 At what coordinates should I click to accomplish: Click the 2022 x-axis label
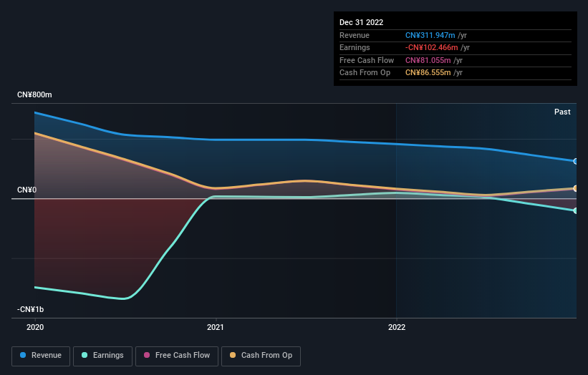coord(397,327)
